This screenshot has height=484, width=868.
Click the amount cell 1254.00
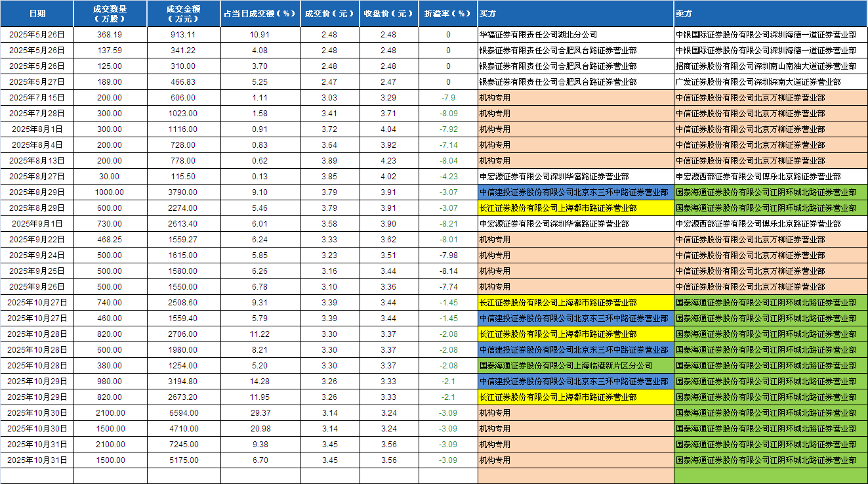[x=184, y=365]
